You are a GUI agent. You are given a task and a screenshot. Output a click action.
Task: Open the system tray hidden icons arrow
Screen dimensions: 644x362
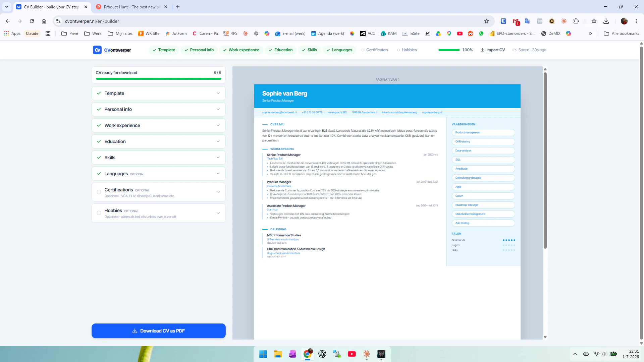(x=575, y=354)
